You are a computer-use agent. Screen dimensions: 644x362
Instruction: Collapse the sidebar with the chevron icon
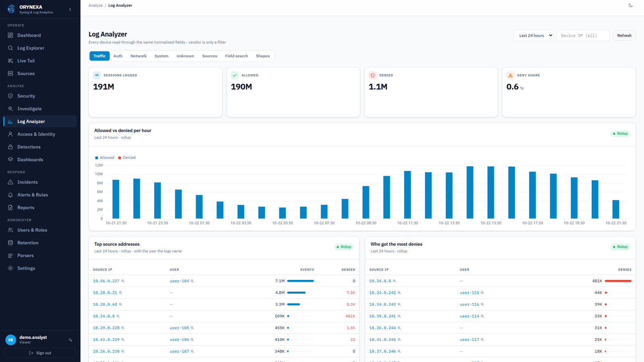(x=70, y=9)
